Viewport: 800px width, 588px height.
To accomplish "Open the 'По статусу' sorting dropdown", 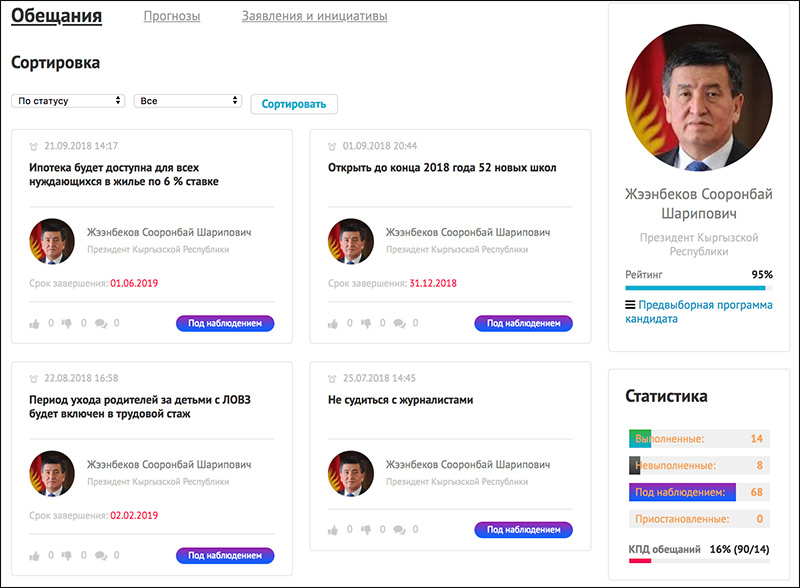I will pyautogui.click(x=68, y=101).
